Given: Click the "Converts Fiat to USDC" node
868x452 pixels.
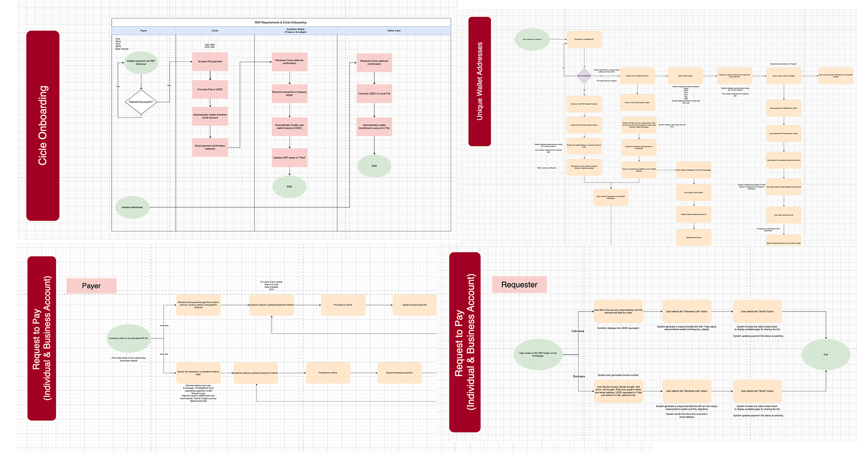Looking at the screenshot, I should click(x=211, y=90).
